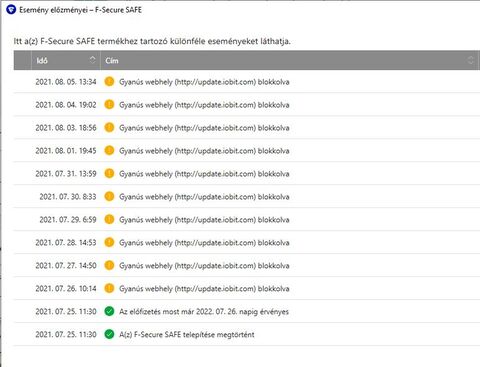
Task: Click the F-Secure shield logo in title bar
Action: (x=11, y=10)
